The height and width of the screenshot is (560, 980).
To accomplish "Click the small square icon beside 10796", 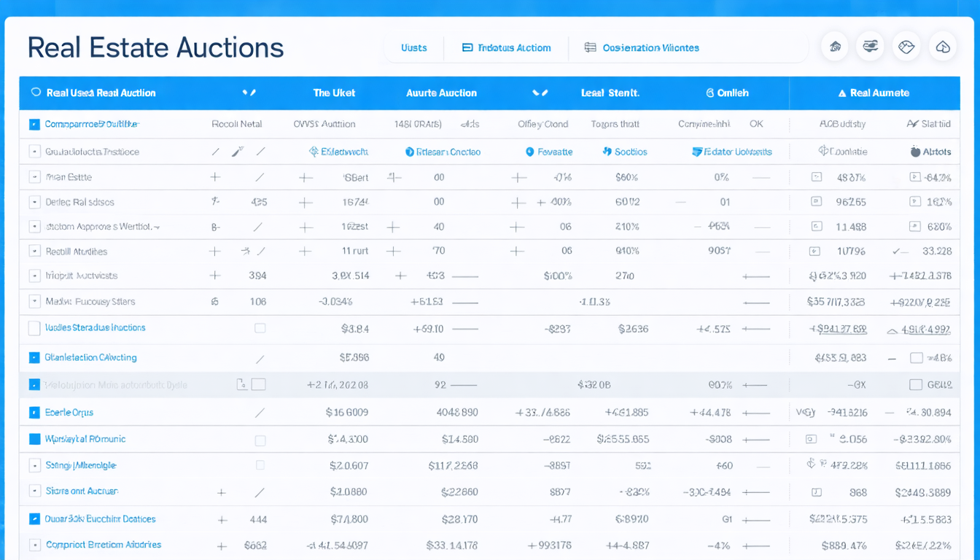I will point(815,251).
